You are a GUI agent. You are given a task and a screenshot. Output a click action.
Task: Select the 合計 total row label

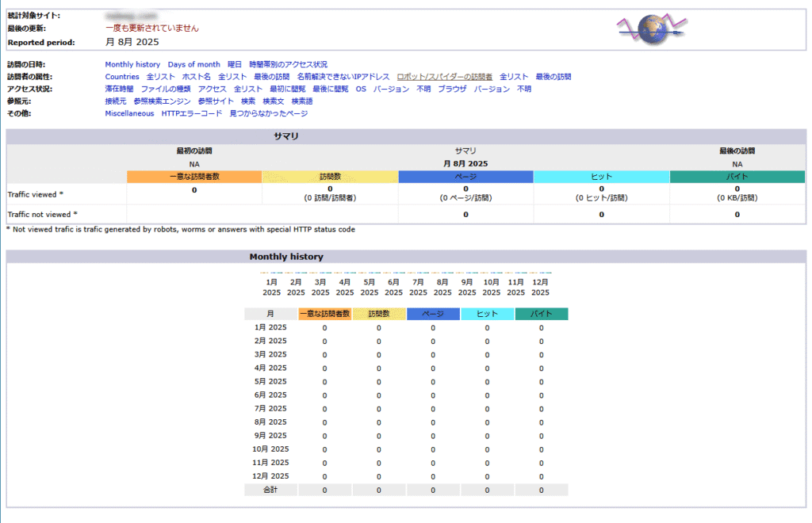click(x=270, y=490)
